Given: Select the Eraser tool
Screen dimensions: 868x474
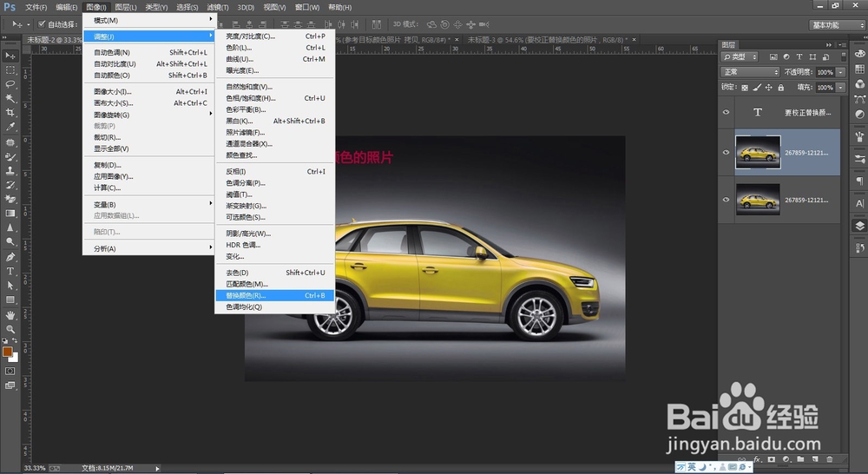Looking at the screenshot, I should tap(10, 199).
